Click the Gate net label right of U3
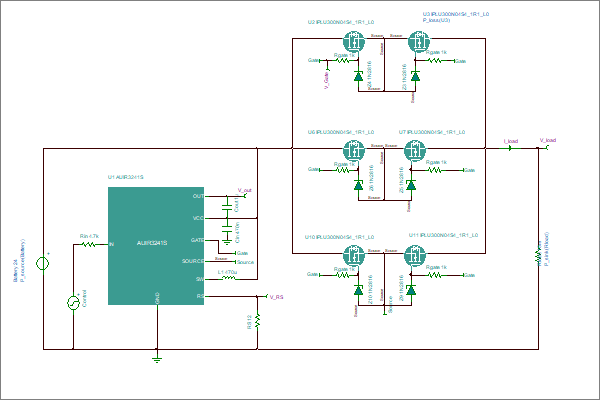This screenshot has height=400, width=600. pyautogui.click(x=460, y=61)
